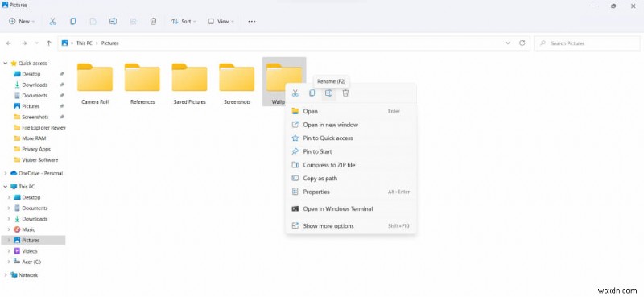Viewport: 644px width, 297px height.
Task: Open the New dropdown menu
Action: (x=22, y=22)
